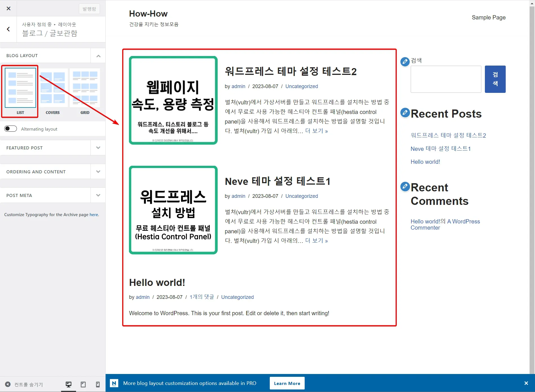The height and width of the screenshot is (392, 535).
Task: Go back using the left chevron arrow
Action: pos(8,29)
